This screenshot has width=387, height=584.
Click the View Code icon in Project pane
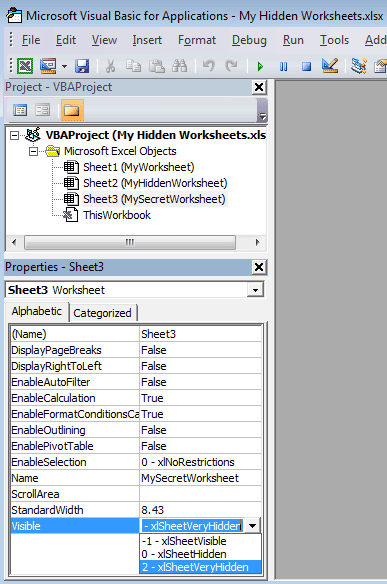click(x=20, y=110)
